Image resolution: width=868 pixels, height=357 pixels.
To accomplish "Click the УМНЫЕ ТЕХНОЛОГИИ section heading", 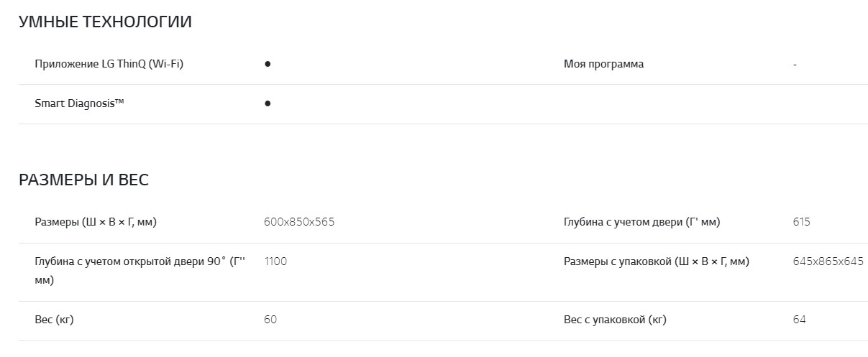I will [105, 22].
